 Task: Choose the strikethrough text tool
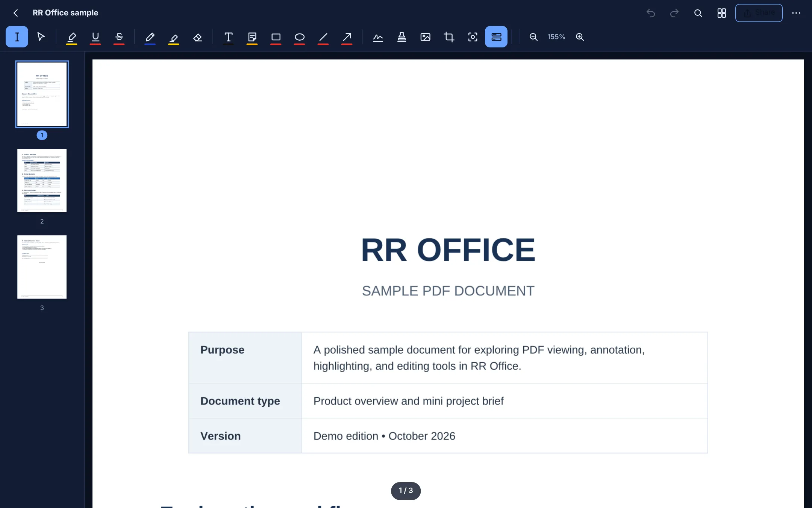[x=119, y=37]
